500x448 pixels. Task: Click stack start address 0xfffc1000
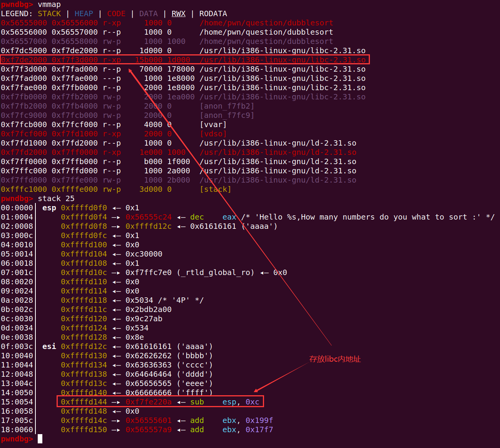coord(24,190)
